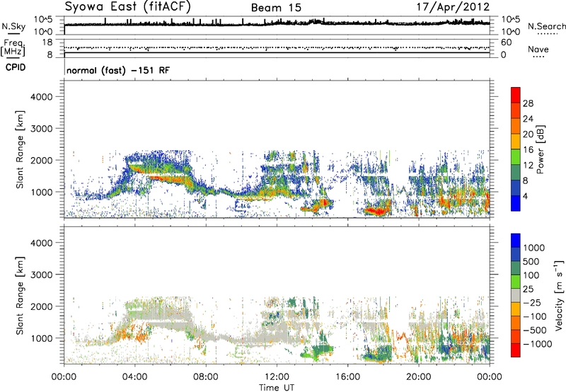
Task: Click the "20:00" time tick label
Action: pyautogui.click(x=418, y=377)
